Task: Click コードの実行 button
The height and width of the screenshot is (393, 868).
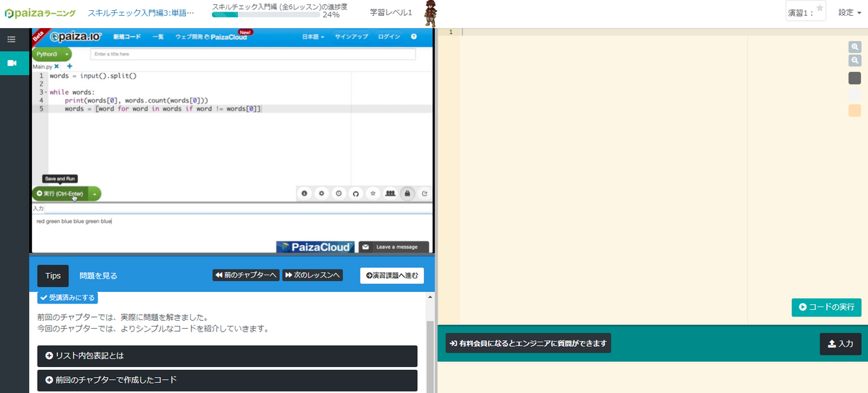Action: (826, 307)
